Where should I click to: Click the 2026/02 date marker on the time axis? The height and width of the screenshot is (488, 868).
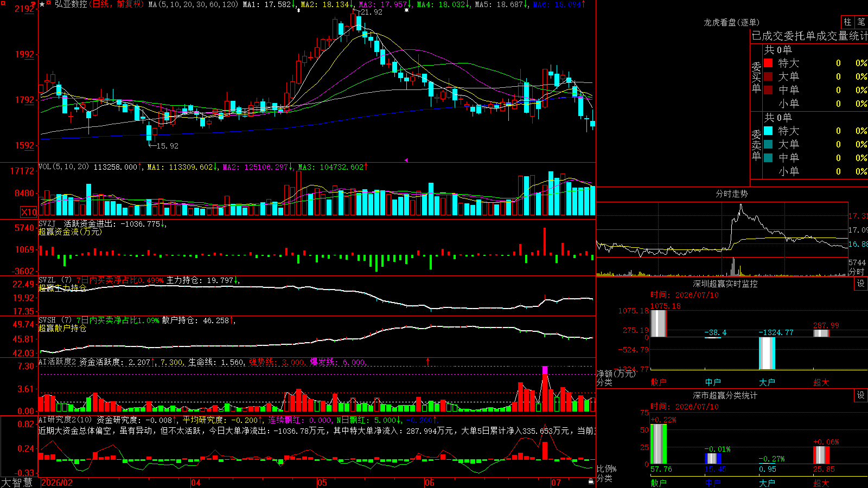click(x=57, y=483)
